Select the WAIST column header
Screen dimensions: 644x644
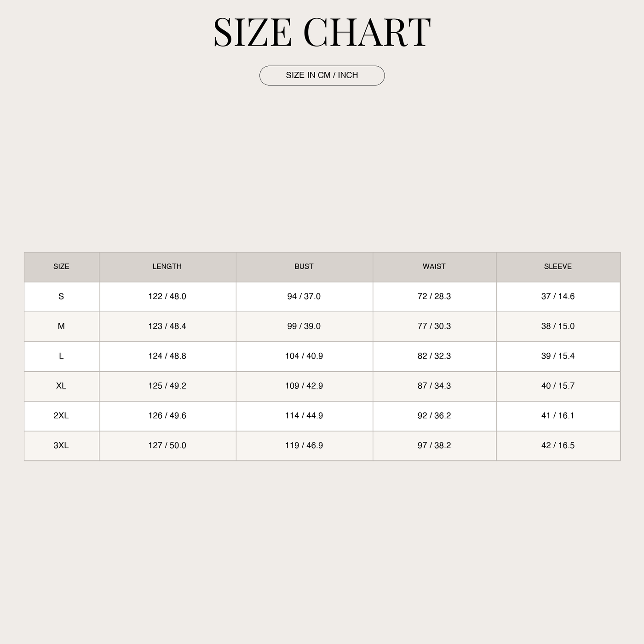tap(434, 267)
